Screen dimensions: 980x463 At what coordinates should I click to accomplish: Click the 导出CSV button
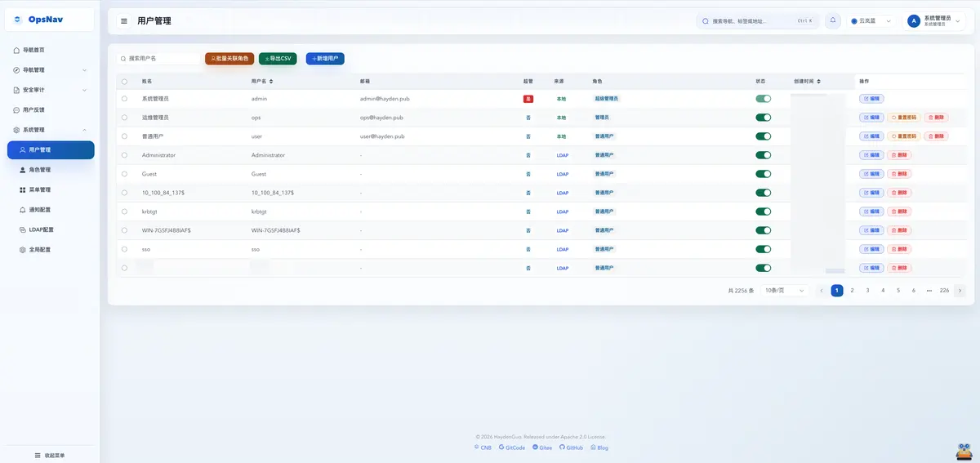point(278,59)
